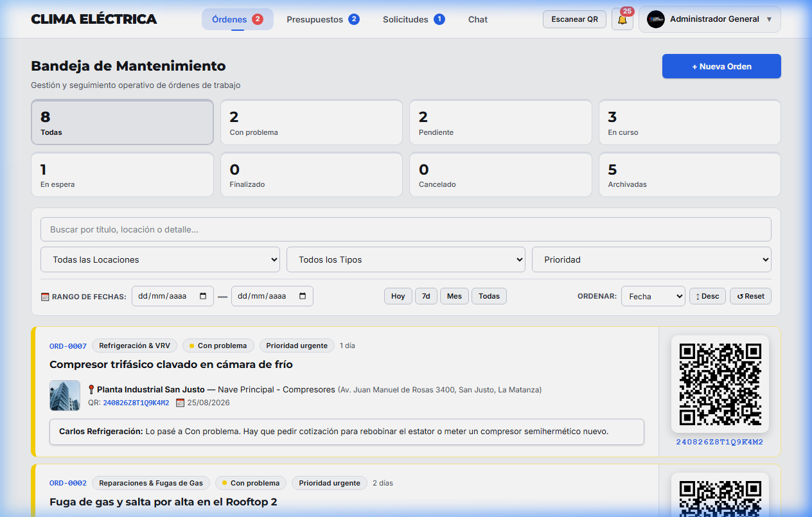The width and height of the screenshot is (812, 517).
Task: Open the Chat tab
Action: click(x=478, y=19)
